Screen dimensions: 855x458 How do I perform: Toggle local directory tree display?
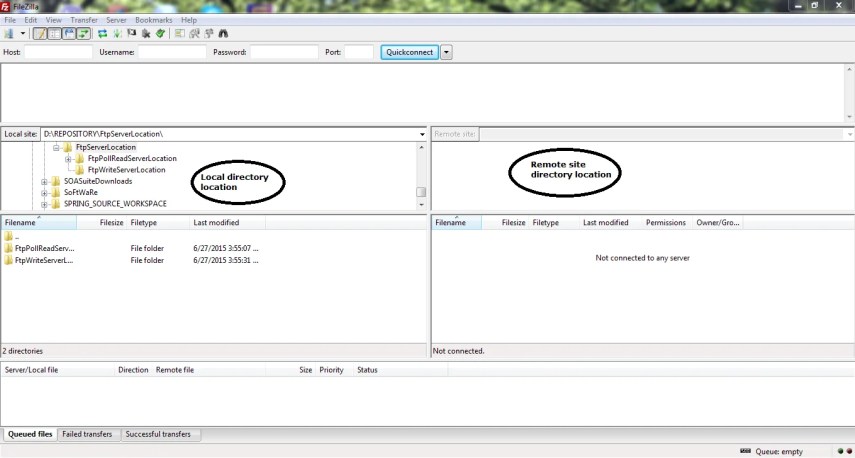tap(54, 34)
